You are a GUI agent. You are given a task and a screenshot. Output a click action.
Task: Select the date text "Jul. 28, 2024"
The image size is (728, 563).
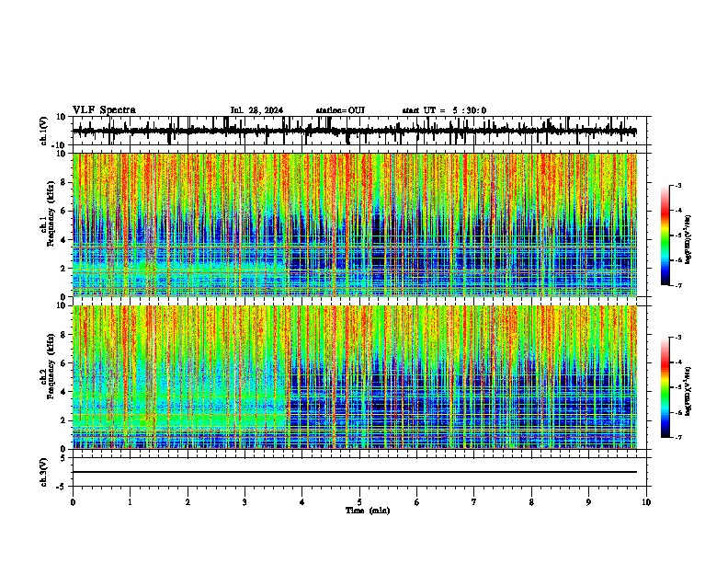coord(256,110)
